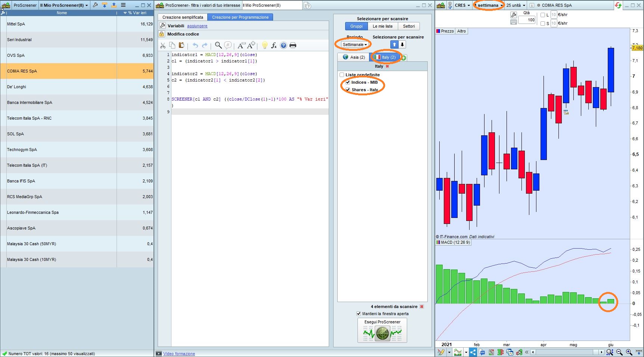Image resolution: width=644 pixels, height=357 pixels.
Task: Open Il Mio ProScreener(8) dropdown
Action: (x=64, y=5)
